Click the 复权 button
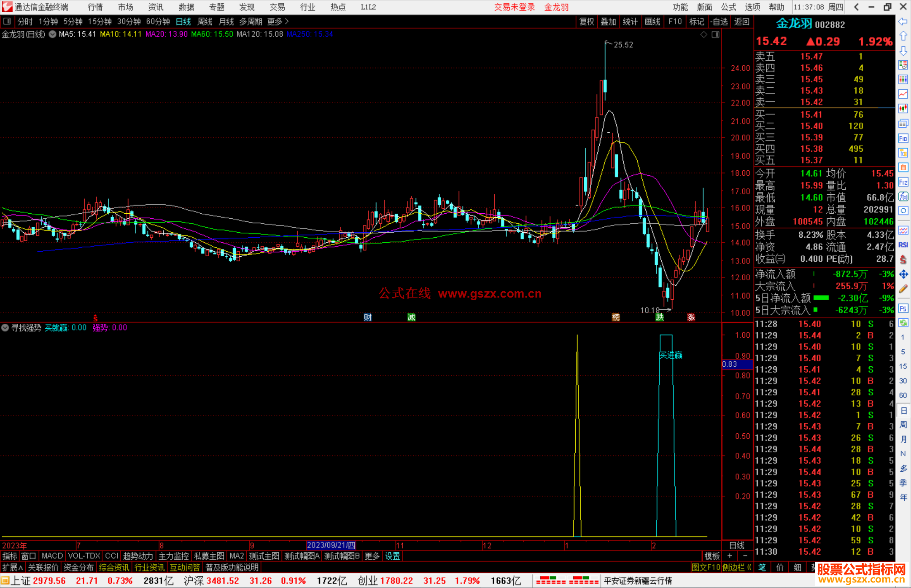This screenshot has height=588, width=911. (587, 21)
